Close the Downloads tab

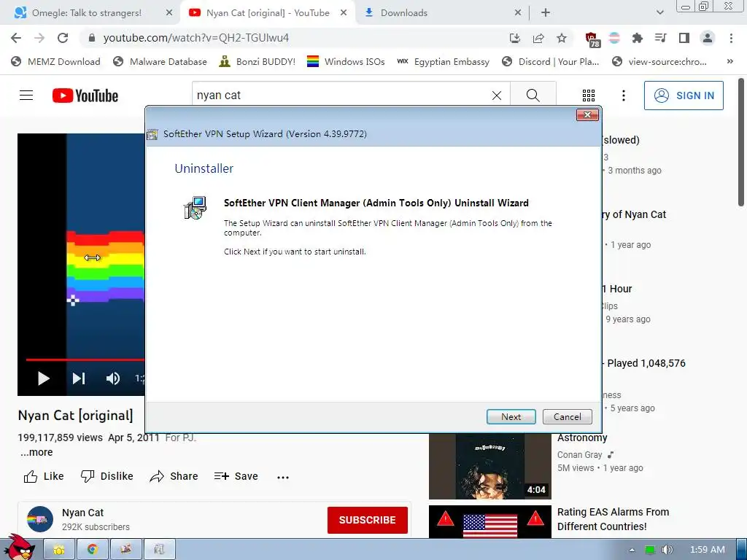(x=518, y=13)
